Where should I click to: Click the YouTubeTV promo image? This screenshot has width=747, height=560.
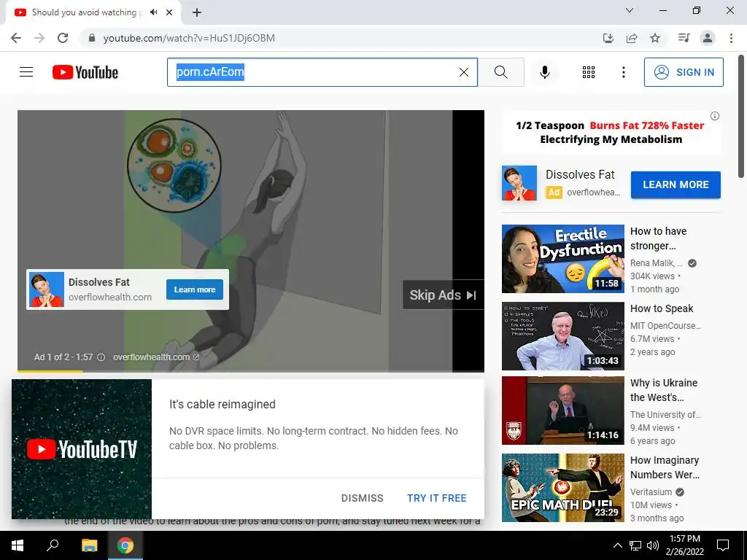[x=82, y=449]
